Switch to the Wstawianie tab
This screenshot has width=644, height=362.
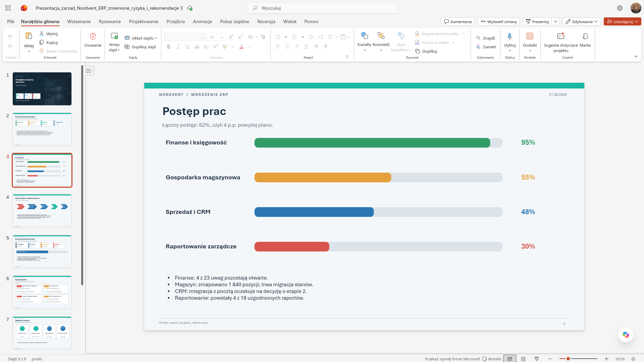[x=79, y=21]
